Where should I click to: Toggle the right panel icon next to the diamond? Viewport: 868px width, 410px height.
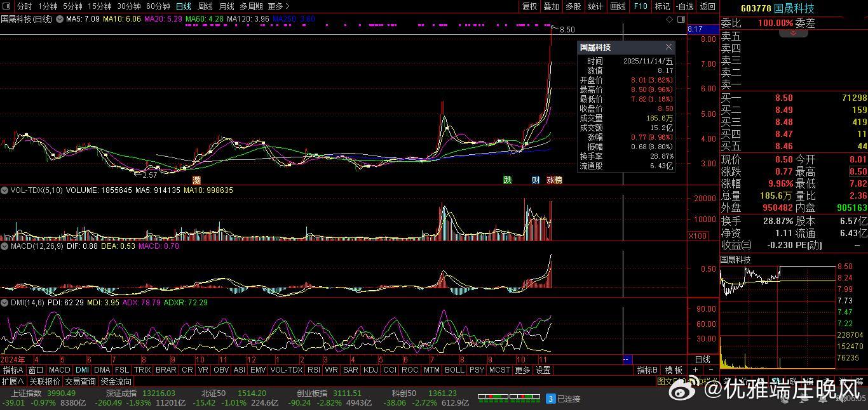(681, 20)
